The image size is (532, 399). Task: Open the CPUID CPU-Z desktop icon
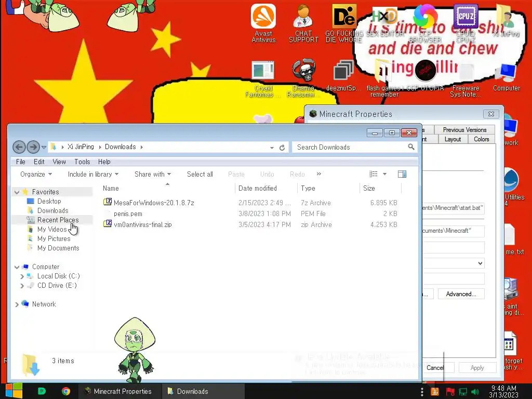tap(465, 23)
